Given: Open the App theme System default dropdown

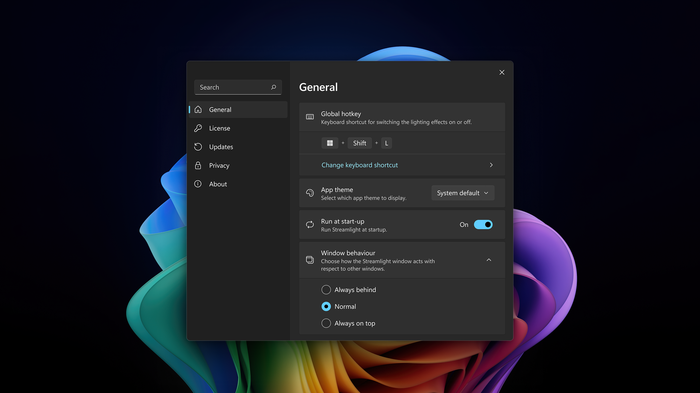Looking at the screenshot, I should pyautogui.click(x=463, y=193).
